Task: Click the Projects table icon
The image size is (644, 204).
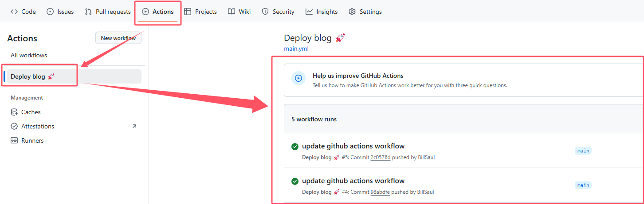Action: tap(188, 12)
